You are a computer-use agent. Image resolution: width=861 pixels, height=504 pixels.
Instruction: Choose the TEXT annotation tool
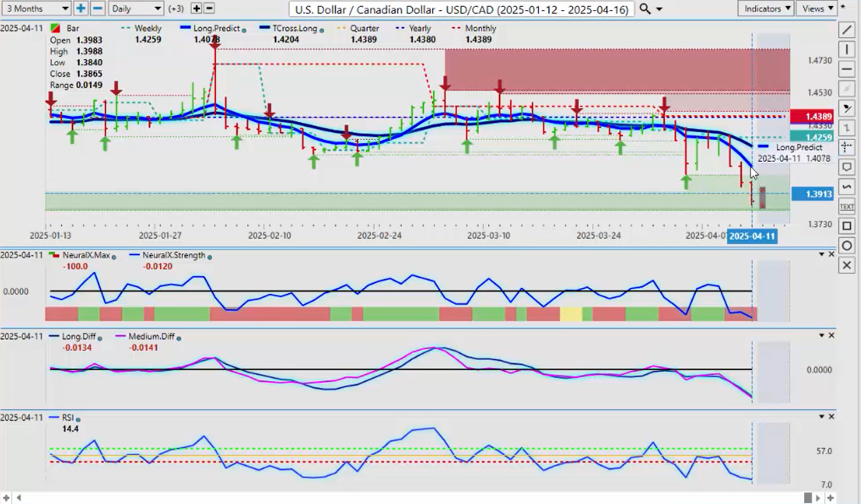click(x=847, y=206)
